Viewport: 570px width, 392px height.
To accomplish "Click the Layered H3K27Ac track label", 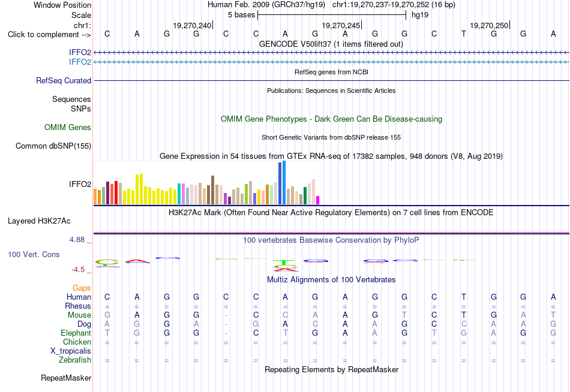I will pos(39,221).
